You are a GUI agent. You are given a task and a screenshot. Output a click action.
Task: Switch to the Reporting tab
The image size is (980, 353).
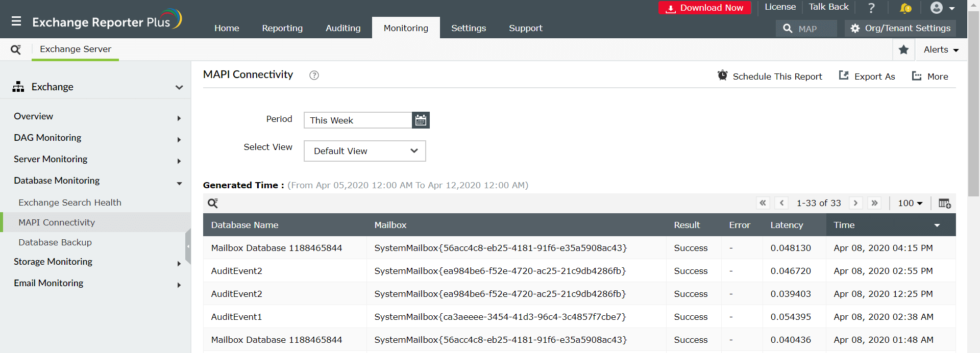[282, 28]
